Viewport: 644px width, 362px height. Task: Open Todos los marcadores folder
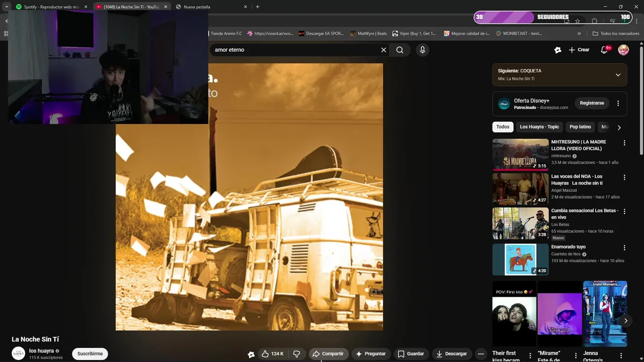tap(616, 34)
